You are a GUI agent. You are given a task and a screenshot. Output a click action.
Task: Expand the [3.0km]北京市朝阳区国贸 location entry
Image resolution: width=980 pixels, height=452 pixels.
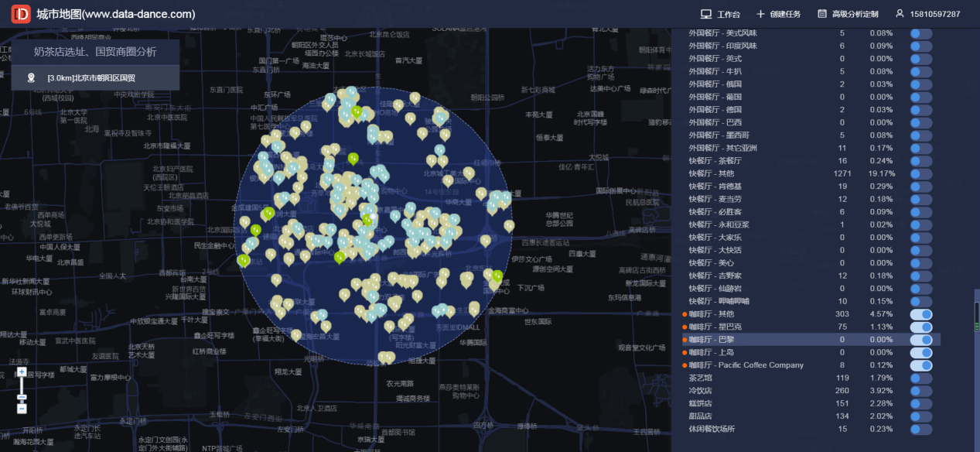click(x=95, y=77)
